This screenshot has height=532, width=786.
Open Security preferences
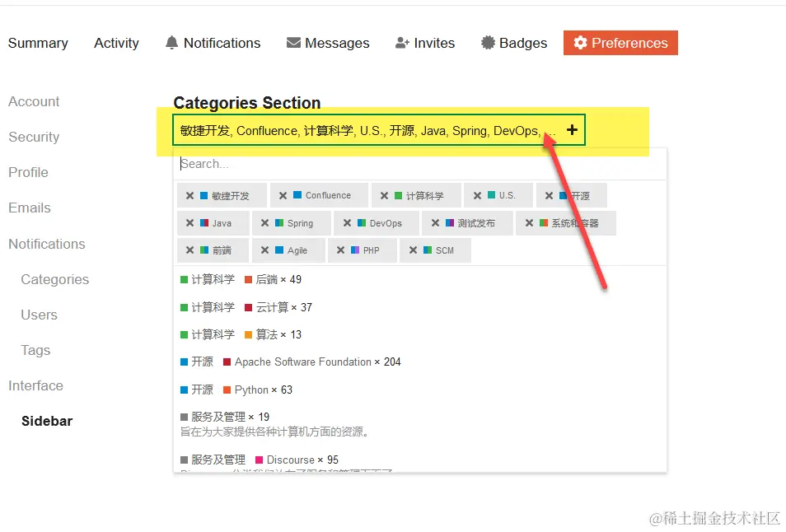[34, 138]
